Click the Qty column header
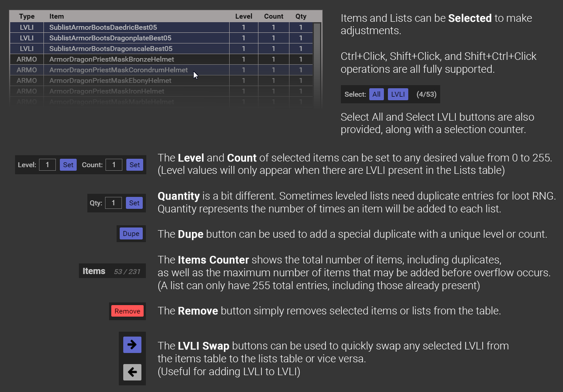 [x=301, y=16]
